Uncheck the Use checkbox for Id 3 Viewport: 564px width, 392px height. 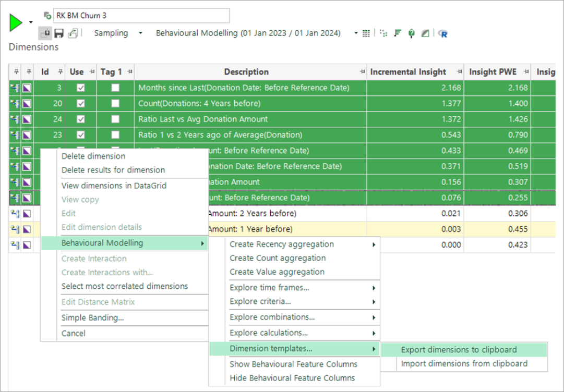80,88
